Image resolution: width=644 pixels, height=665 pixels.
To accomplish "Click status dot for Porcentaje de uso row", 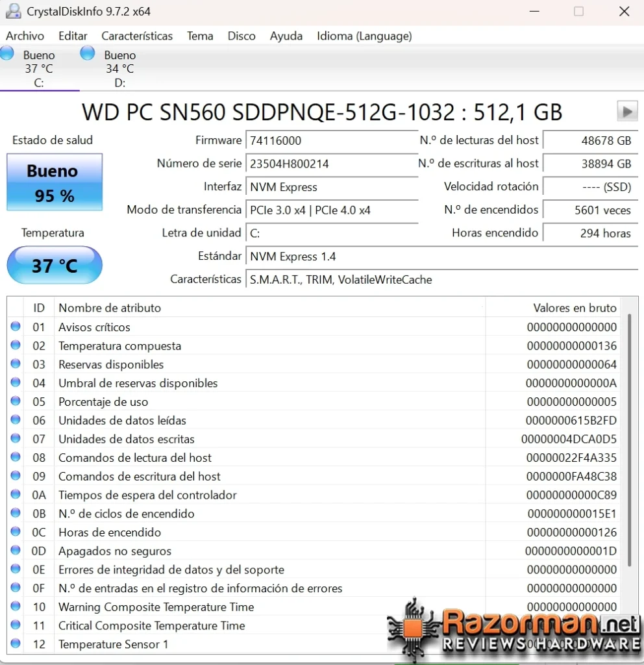I will click(x=16, y=401).
